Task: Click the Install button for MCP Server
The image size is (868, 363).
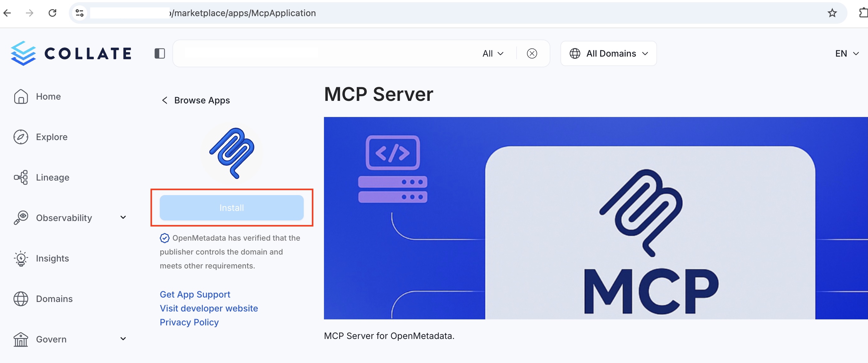Action: [231, 207]
